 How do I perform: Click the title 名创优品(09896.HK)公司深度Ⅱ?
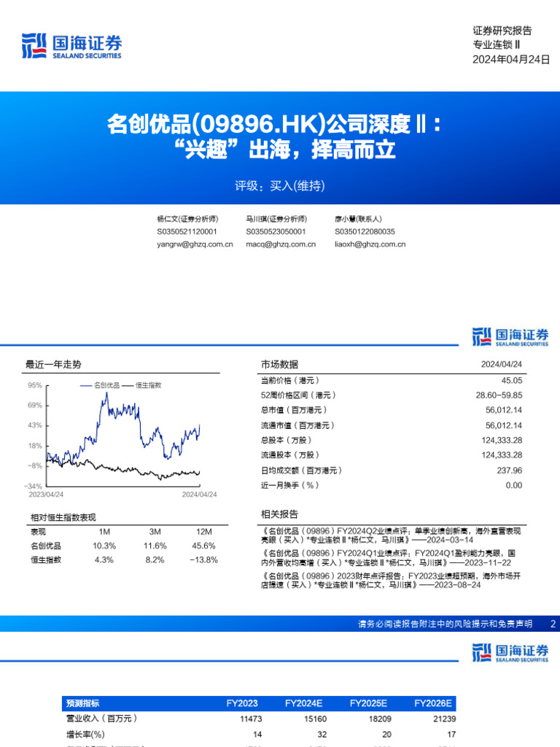pyautogui.click(x=274, y=124)
